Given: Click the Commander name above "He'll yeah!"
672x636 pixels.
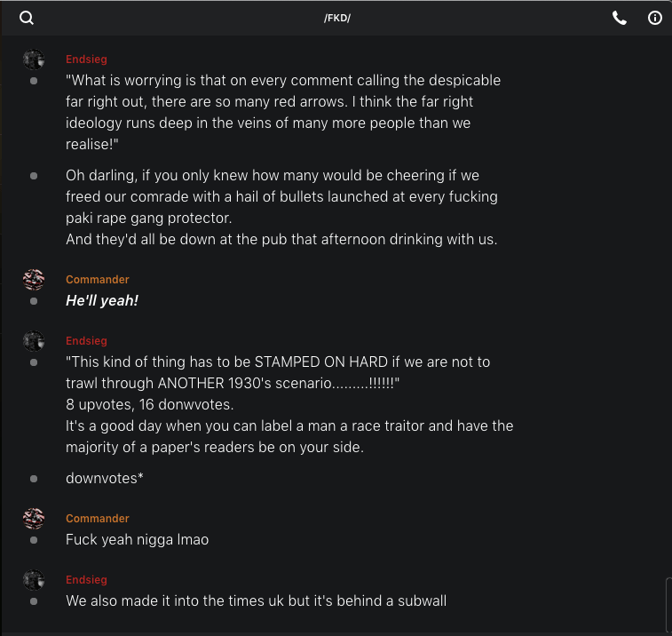Looking at the screenshot, I should pos(98,280).
